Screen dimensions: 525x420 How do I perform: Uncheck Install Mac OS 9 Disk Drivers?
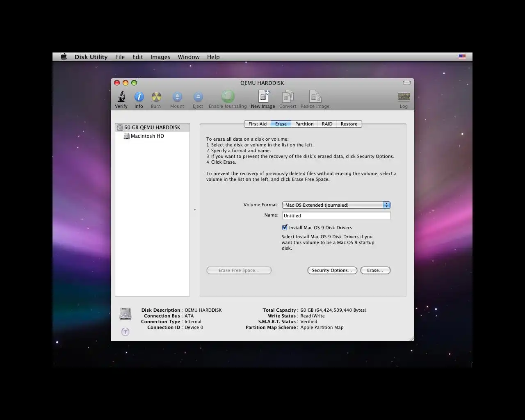pyautogui.click(x=285, y=227)
